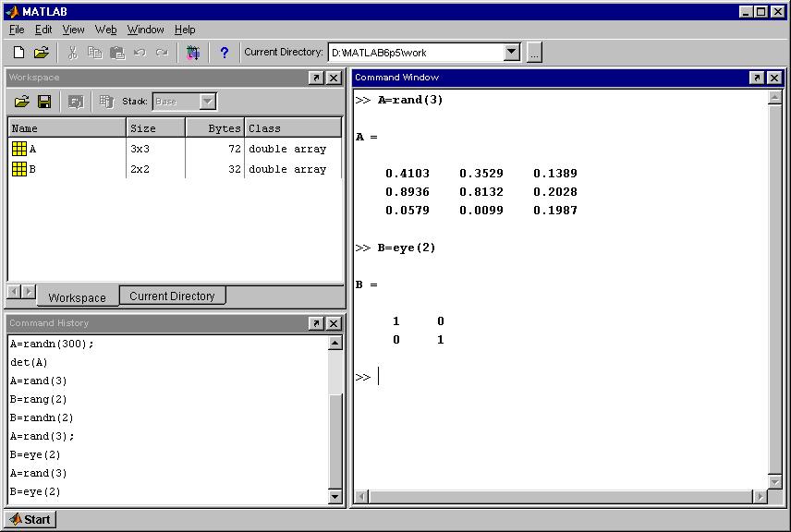This screenshot has height=532, width=791.
Task: Click the MATLAB Start button
Action: [30, 519]
